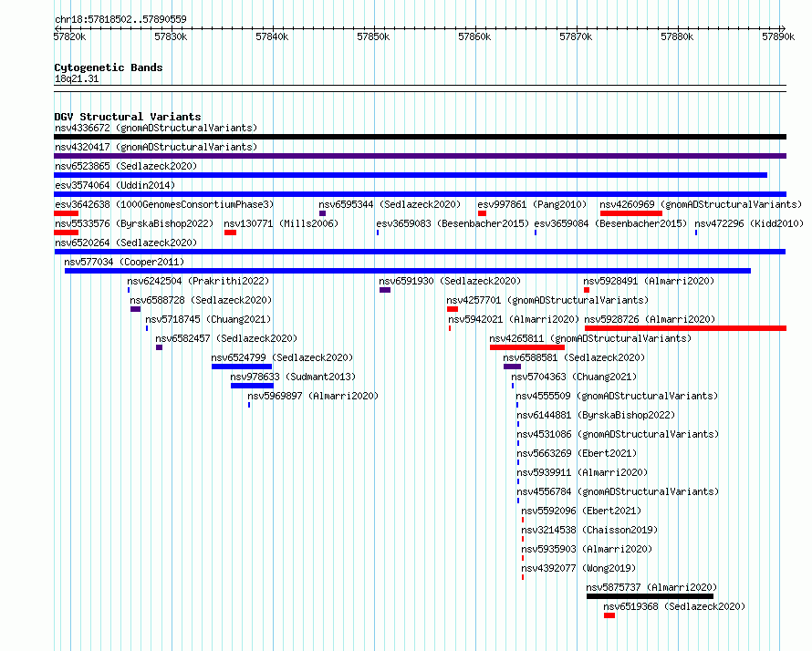812x651 pixels.
Task: Select the nsv6520264 blue variant bar
Action: [x=420, y=252]
